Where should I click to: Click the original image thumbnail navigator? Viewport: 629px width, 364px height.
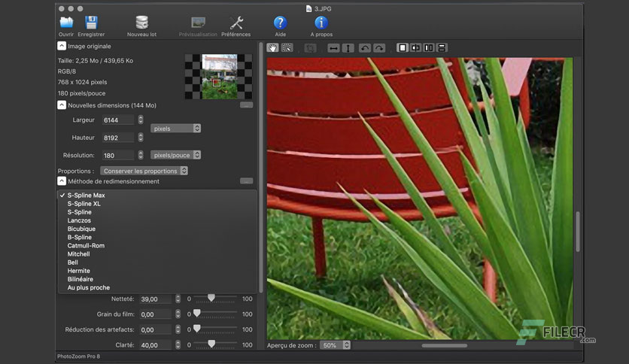click(219, 77)
